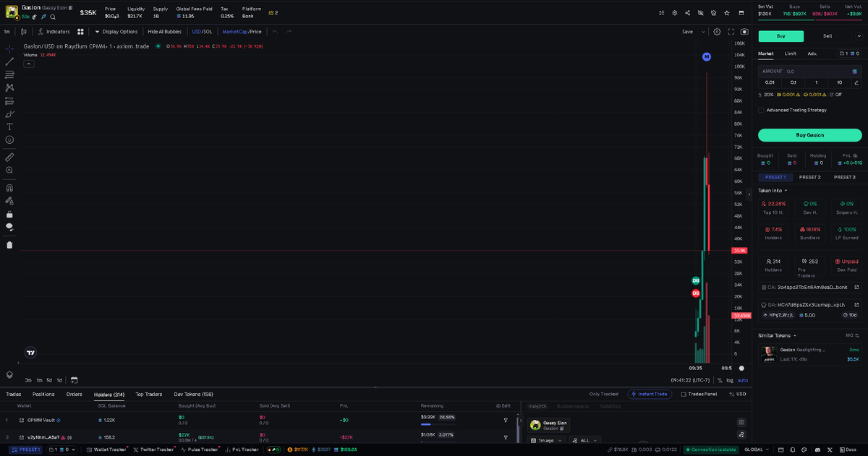The height and width of the screenshot is (456, 868).
Task: Choose the 10 quick amount
Action: coord(839,82)
